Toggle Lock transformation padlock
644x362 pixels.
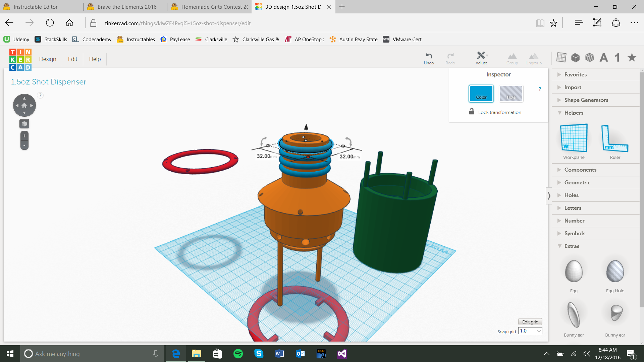[x=472, y=112]
